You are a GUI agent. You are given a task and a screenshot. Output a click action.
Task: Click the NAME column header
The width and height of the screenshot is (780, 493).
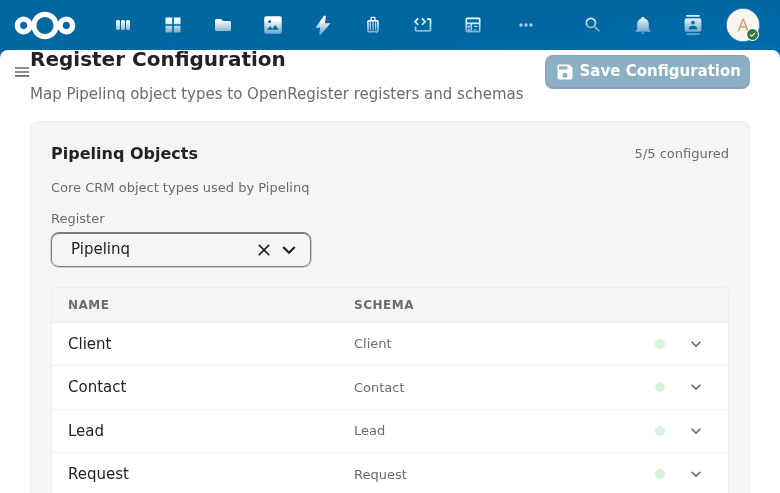(x=89, y=304)
